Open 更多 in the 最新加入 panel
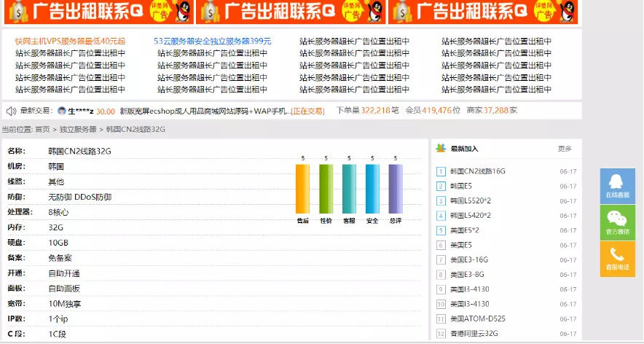 [565, 148]
